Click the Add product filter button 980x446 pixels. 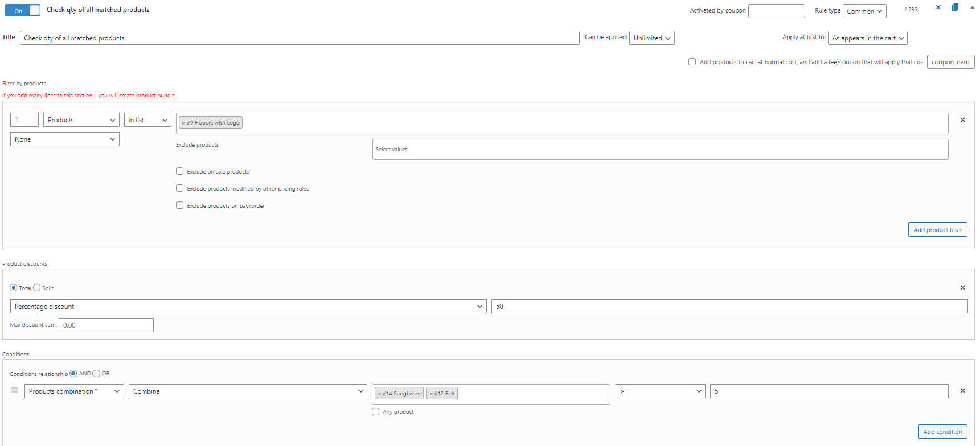tap(937, 229)
